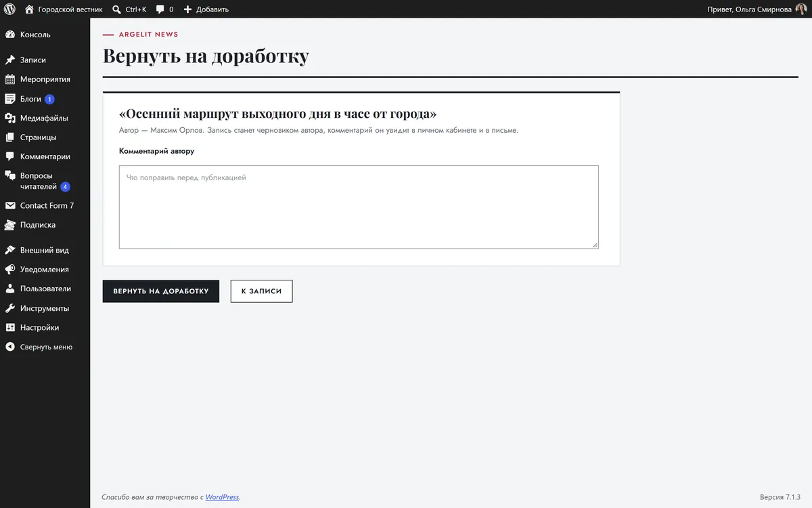Click the WordPress logo icon

[9, 9]
